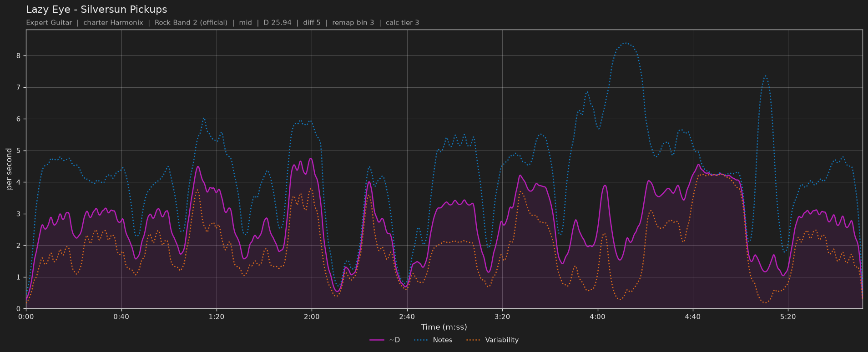
Task: Click the magenta ~D line sample in legend
Action: tap(377, 340)
